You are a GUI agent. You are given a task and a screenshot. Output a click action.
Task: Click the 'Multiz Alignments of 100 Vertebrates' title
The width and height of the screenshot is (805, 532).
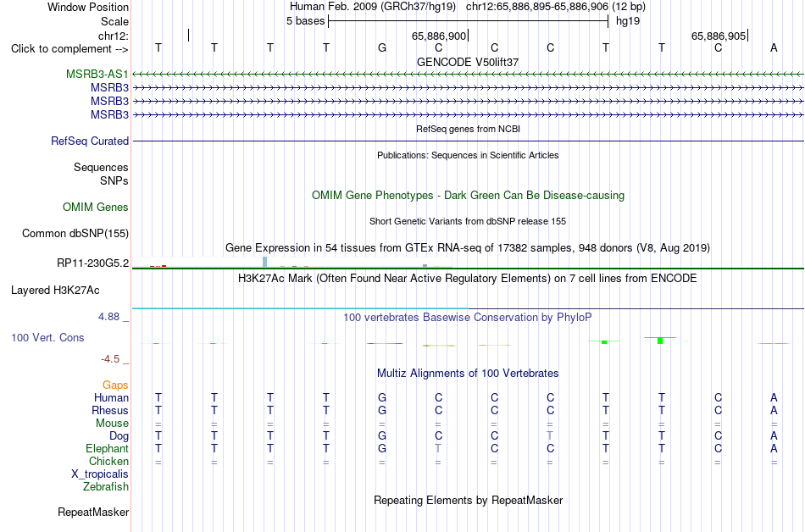[468, 374]
